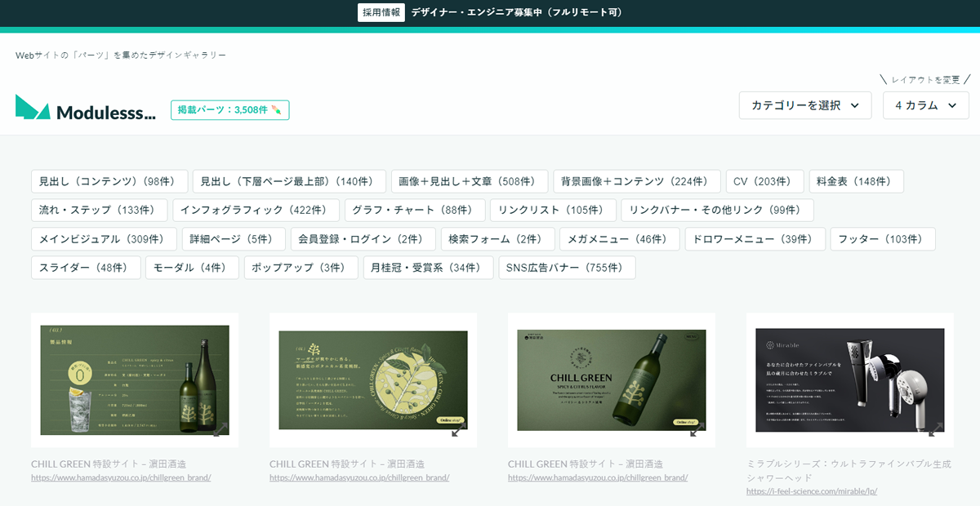Open the i-feel-science.com/mirable/lp/ URL link
Viewport: 980px width, 506px height.
(x=812, y=491)
